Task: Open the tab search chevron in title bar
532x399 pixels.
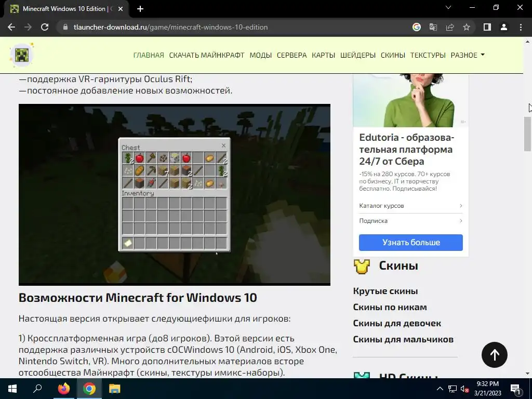Action: [x=448, y=7]
